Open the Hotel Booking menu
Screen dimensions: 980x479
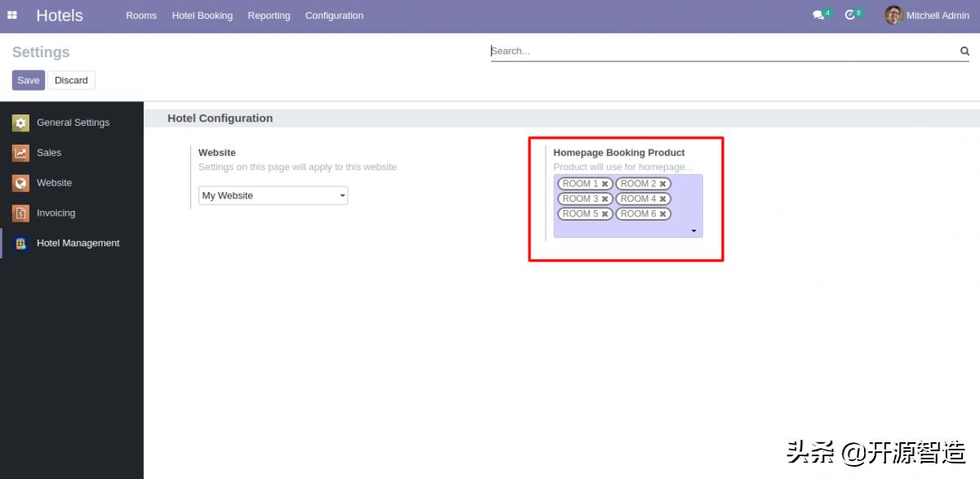click(203, 16)
